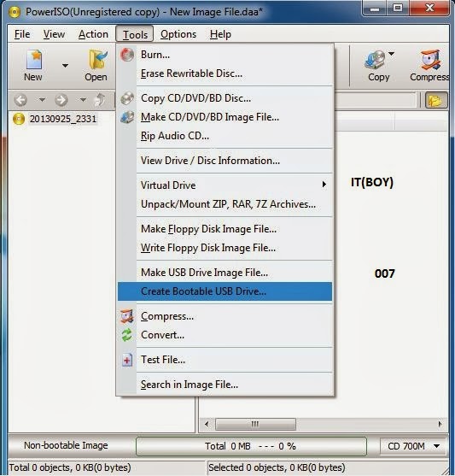The image size is (455, 476).
Task: Open the File menu
Action: [x=22, y=34]
